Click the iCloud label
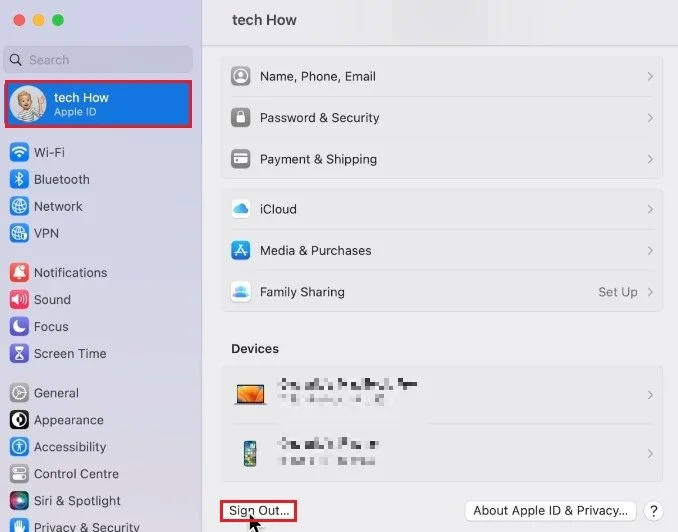The width and height of the screenshot is (678, 532). point(278,209)
